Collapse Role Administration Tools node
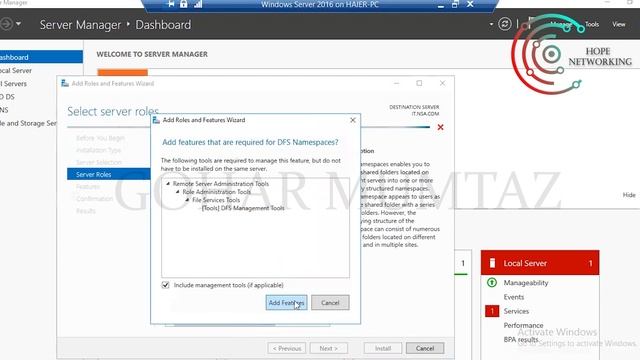The width and height of the screenshot is (640, 360). point(178,191)
